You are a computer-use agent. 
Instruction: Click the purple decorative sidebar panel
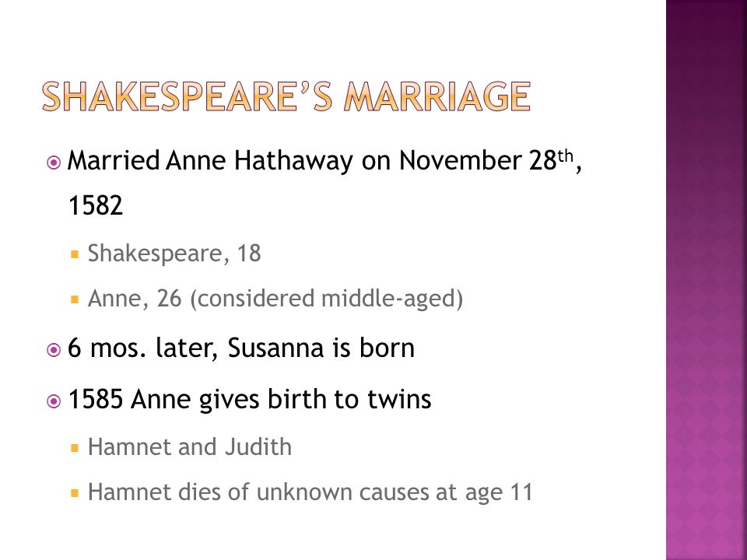click(706, 280)
